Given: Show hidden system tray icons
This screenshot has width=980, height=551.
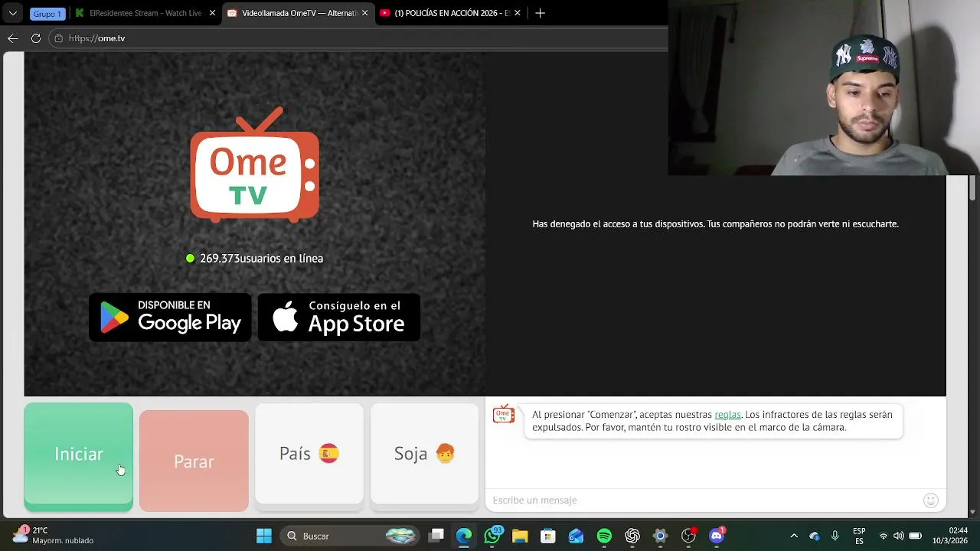Looking at the screenshot, I should click(794, 536).
